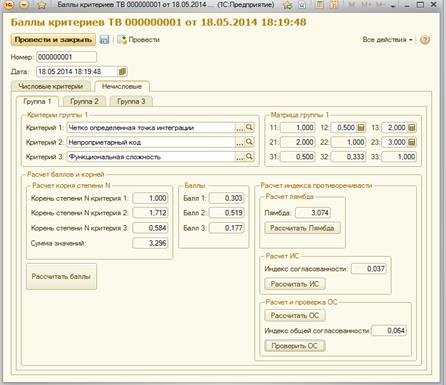Click the save diskette icon in toolbar
The height and width of the screenshot is (385, 446).
coord(104,40)
